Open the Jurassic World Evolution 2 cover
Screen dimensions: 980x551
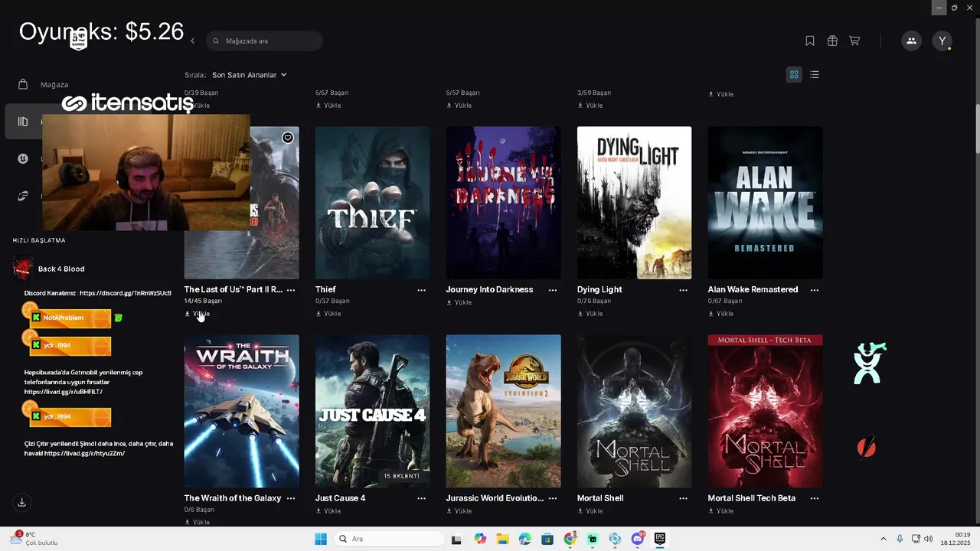[504, 411]
